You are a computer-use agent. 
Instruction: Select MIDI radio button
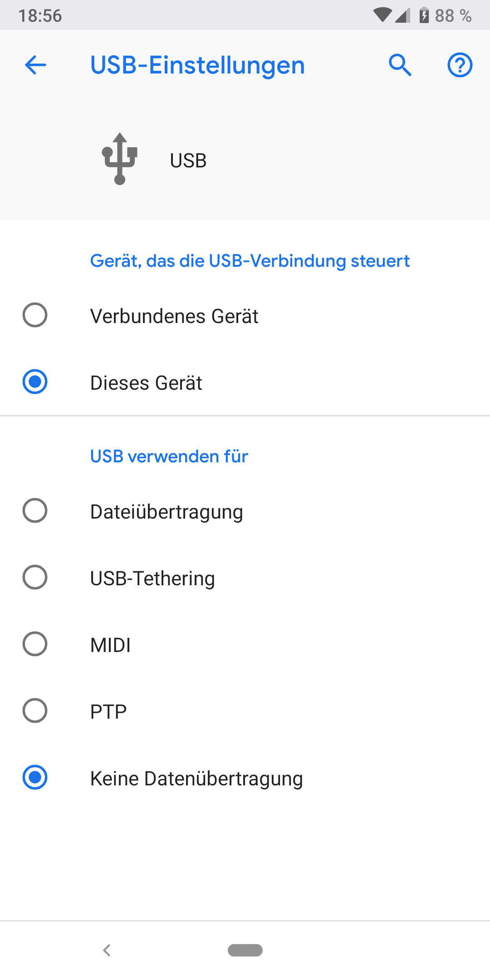click(x=35, y=644)
